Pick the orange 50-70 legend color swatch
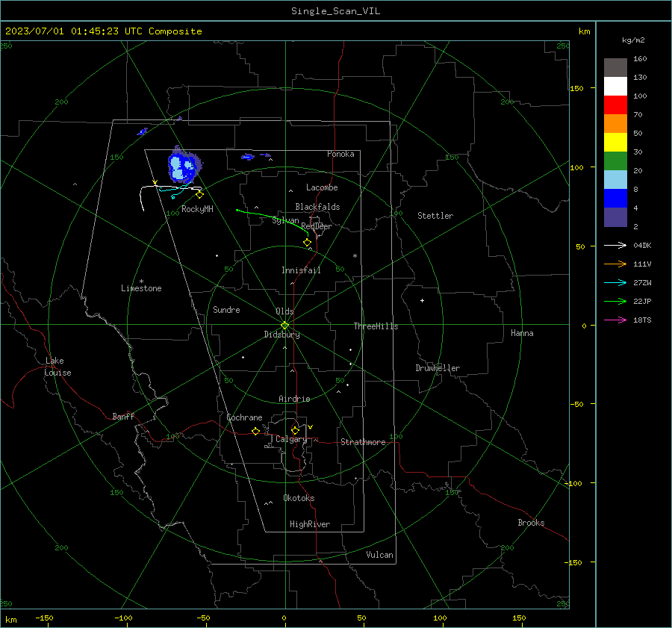Viewport: 672px width, 628px height. click(615, 124)
